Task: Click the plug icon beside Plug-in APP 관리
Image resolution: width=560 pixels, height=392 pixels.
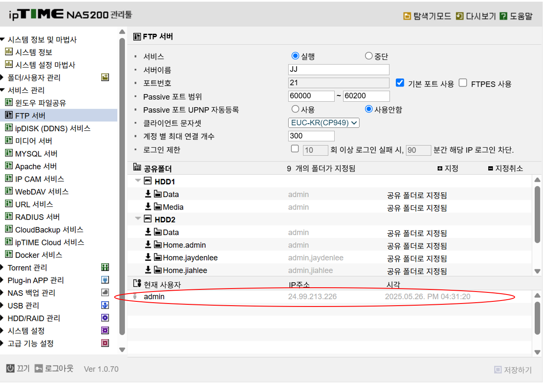Action: tap(105, 280)
